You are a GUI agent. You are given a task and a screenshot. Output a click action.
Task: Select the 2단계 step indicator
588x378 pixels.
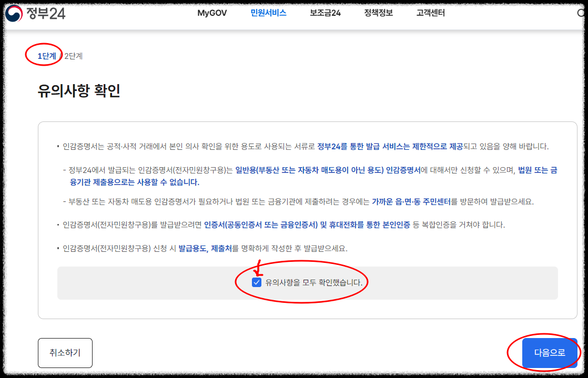[74, 56]
